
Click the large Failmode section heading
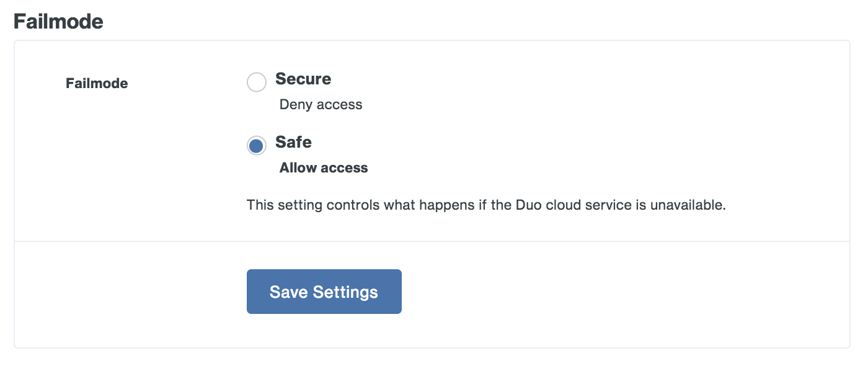click(58, 22)
